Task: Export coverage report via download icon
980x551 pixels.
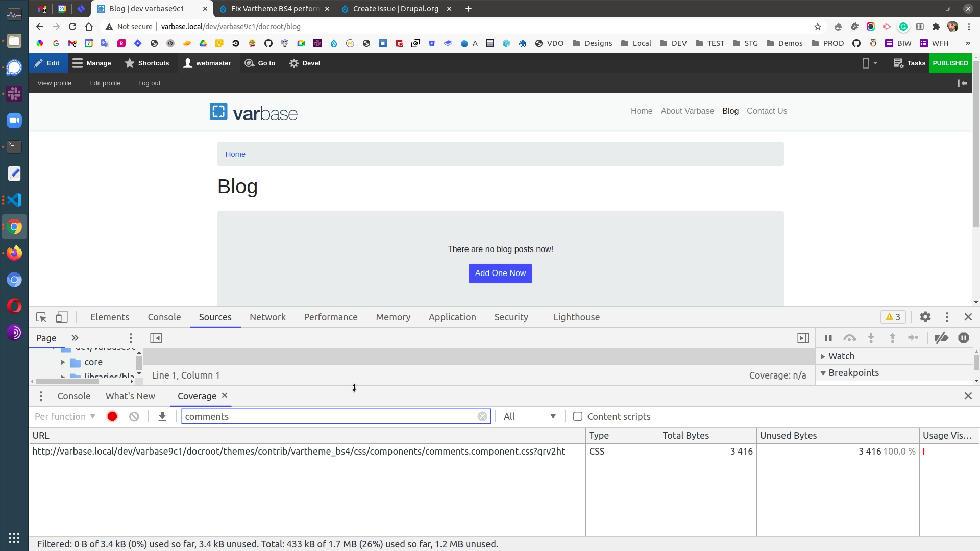Action: click(x=162, y=416)
